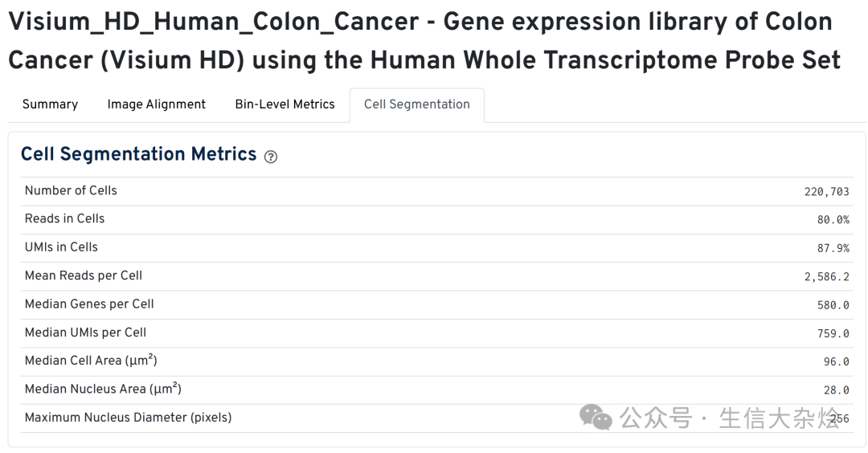The height and width of the screenshot is (453, 868).
Task: Select the Mean Reads per Cell label
Action: (84, 275)
